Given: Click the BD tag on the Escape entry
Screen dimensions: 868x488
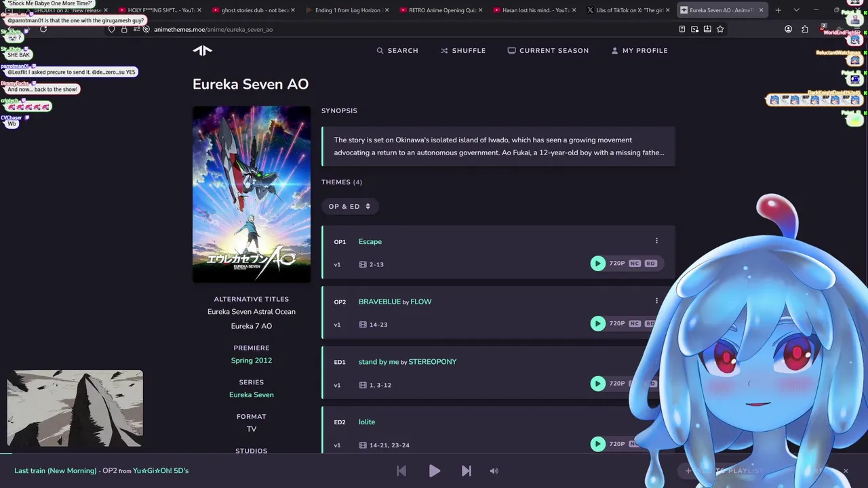Looking at the screenshot, I should (651, 263).
